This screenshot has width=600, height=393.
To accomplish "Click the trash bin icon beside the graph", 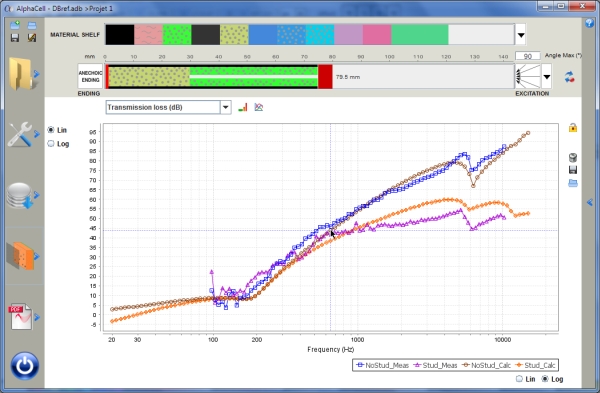I will coord(573,157).
